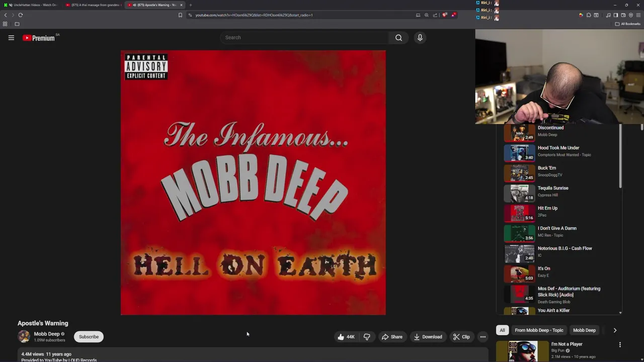Open a new browser tab
The width and height of the screenshot is (644, 362).
tap(191, 5)
